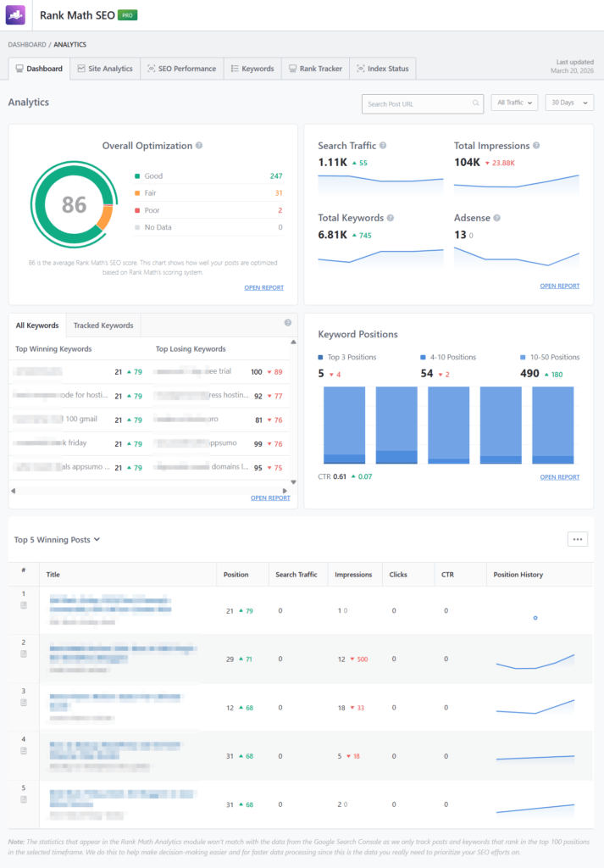Click the Search Post URL input field

click(x=423, y=103)
